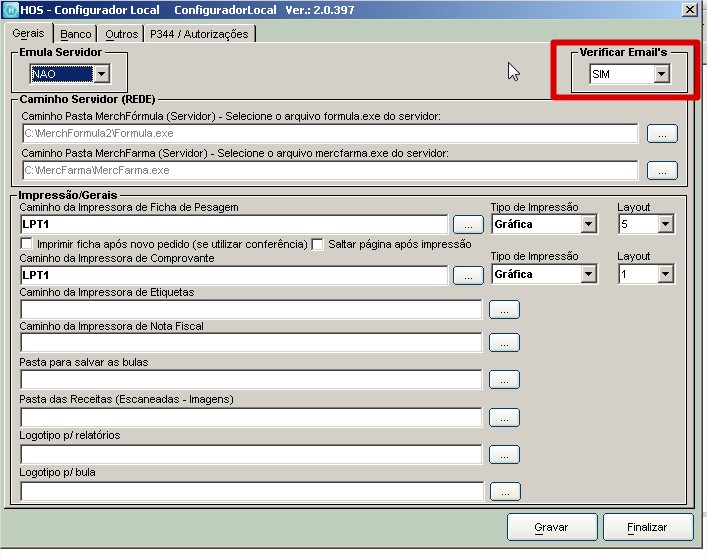Browse for MerchFórmula server folder path
Image resolution: width=707 pixels, height=559 pixels.
point(661,133)
